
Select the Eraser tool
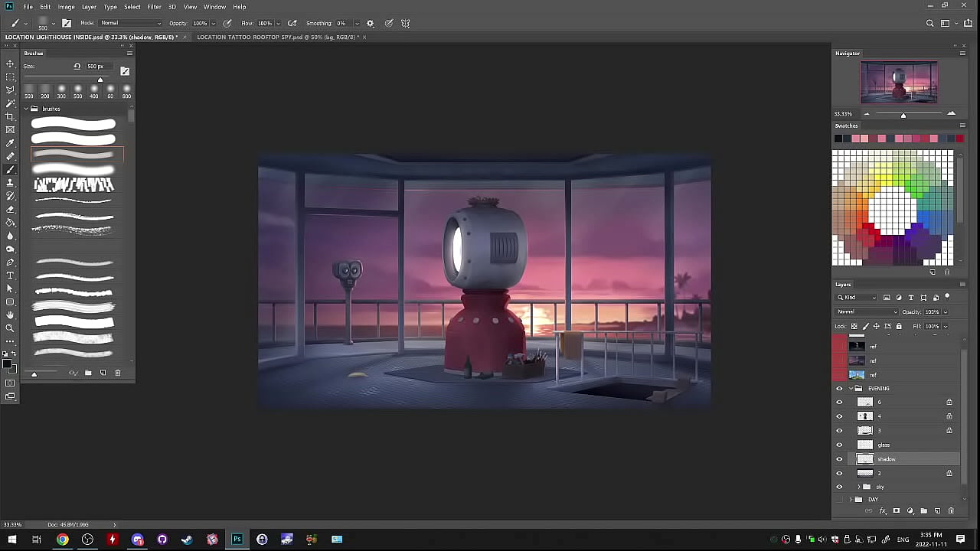10,209
